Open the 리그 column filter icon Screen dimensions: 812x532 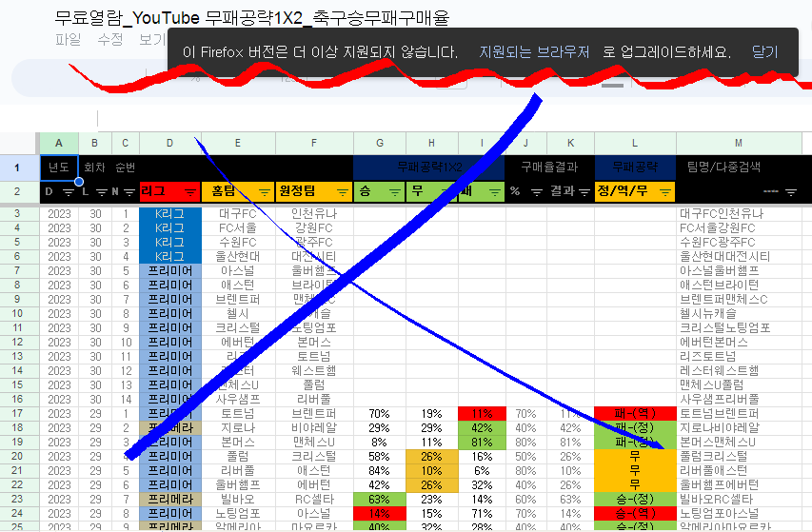pyautogui.click(x=190, y=192)
